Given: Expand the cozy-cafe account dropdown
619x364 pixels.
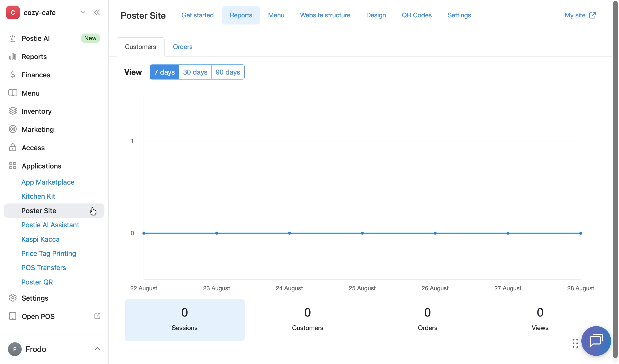Looking at the screenshot, I should 83,12.
